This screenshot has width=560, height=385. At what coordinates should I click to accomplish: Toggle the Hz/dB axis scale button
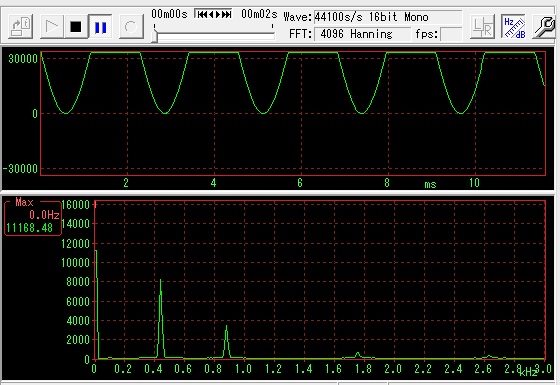[513, 26]
